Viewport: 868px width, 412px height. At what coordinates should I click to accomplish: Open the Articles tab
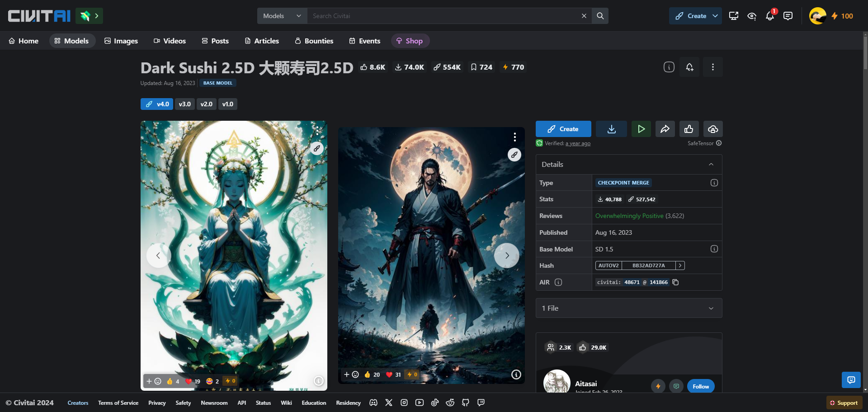262,41
